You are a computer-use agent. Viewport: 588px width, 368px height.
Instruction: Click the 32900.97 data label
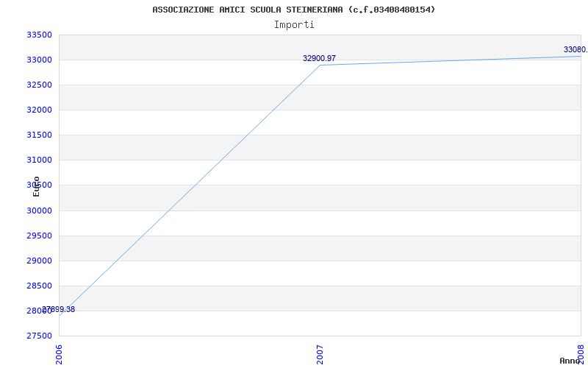coord(319,58)
